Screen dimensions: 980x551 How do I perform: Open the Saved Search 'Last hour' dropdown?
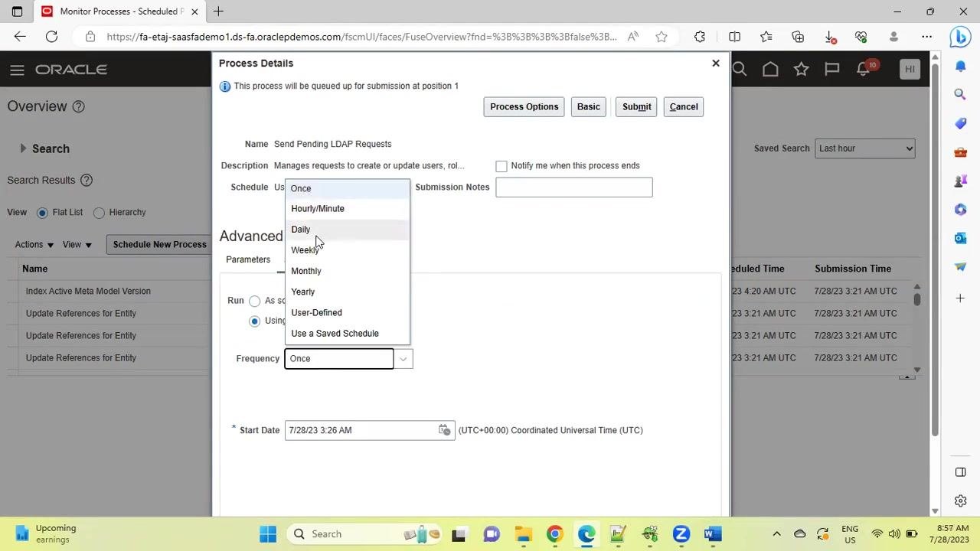click(865, 148)
